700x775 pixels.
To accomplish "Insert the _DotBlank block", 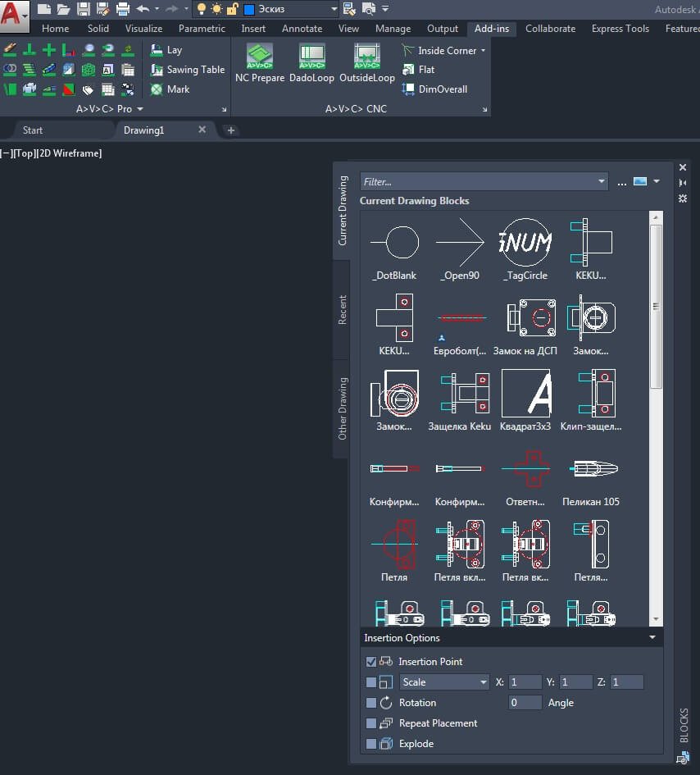I will click(x=394, y=249).
